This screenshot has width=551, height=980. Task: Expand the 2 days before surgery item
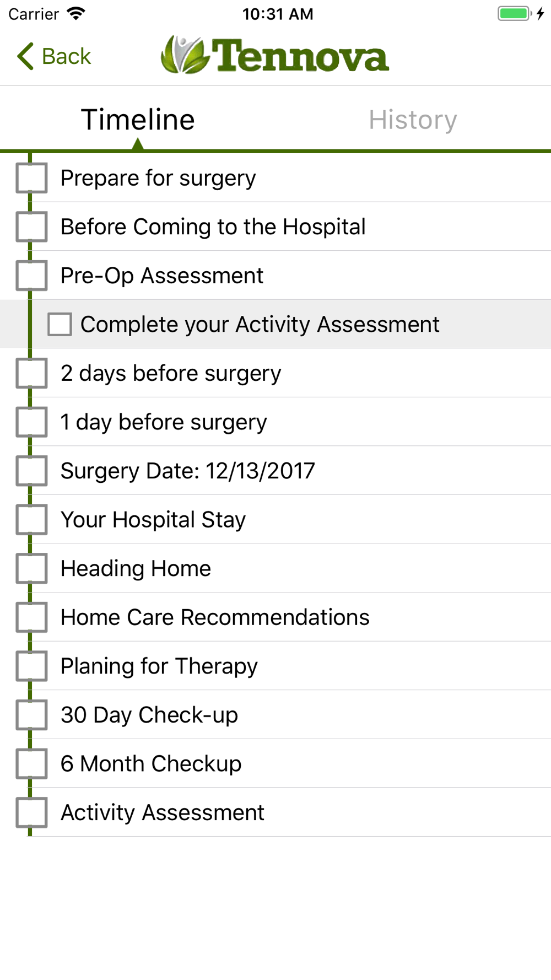(x=171, y=373)
